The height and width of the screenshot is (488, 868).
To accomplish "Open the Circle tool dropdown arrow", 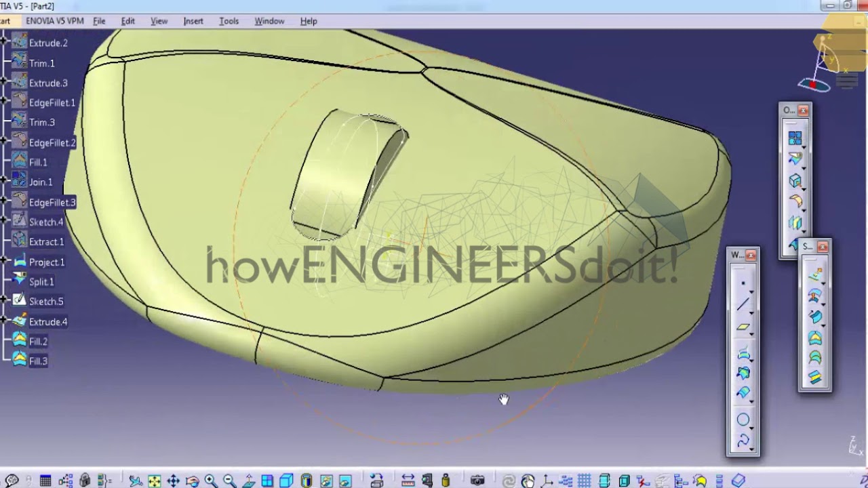I will (751, 427).
